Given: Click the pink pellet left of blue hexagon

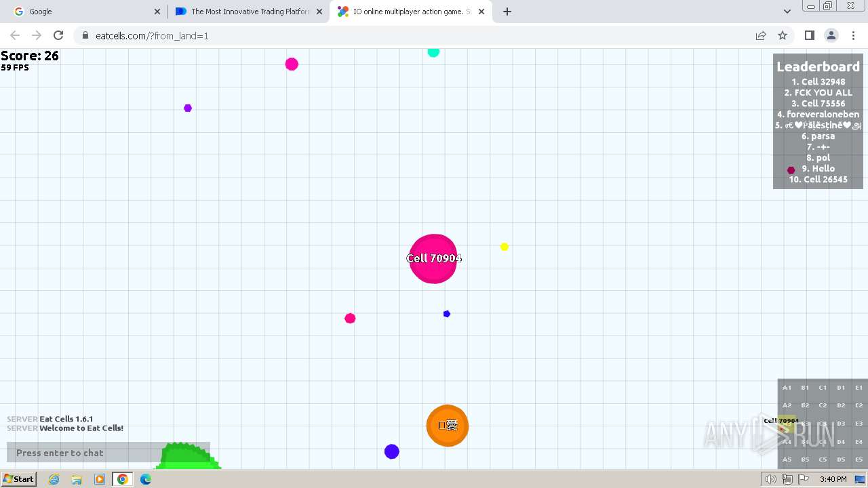Looking at the screenshot, I should click(x=350, y=319).
